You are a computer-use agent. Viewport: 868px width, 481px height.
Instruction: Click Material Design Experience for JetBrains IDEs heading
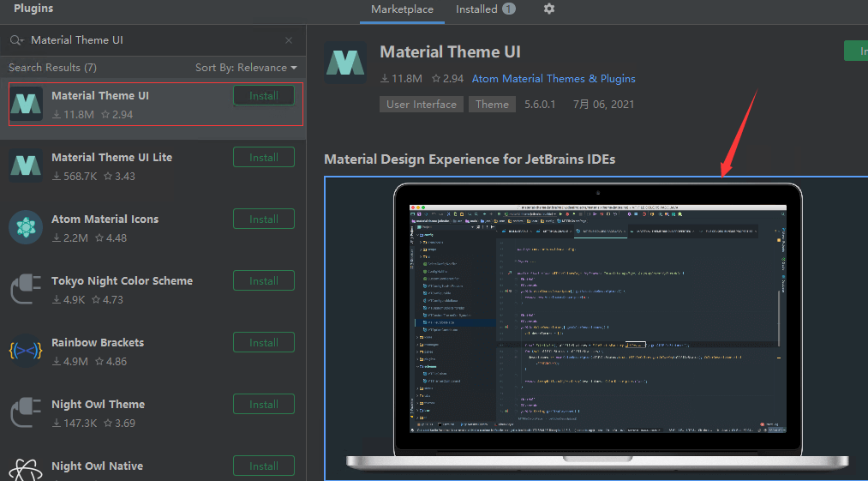coord(470,159)
